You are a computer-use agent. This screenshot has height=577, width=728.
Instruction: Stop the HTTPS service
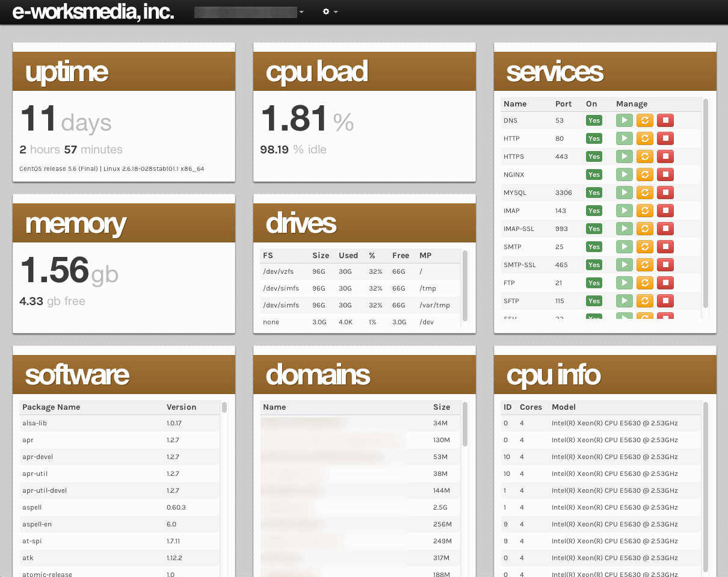click(665, 156)
